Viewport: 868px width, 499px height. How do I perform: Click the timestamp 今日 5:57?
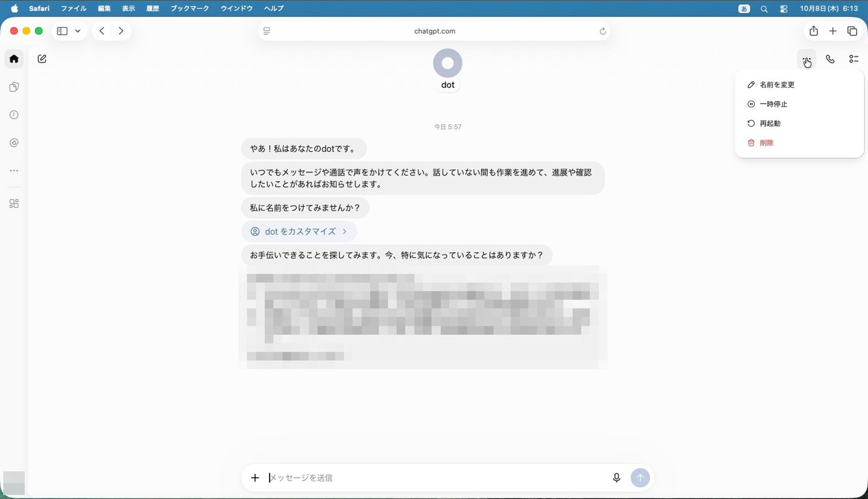tap(448, 127)
